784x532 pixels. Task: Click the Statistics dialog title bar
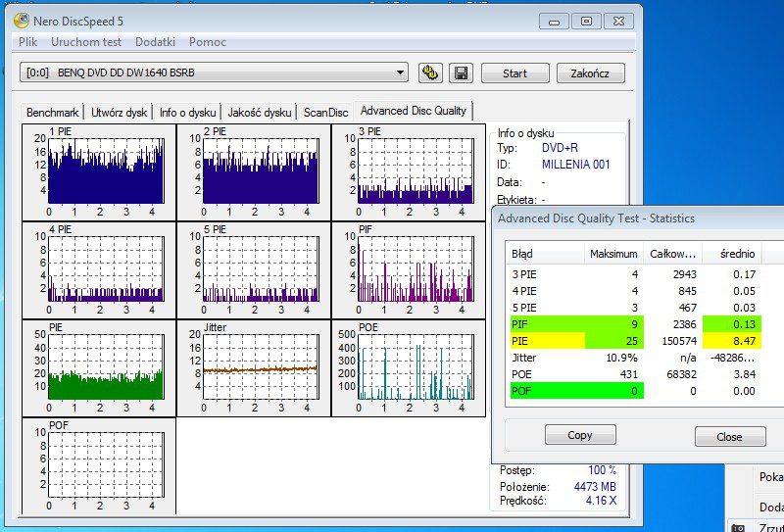pos(638,218)
